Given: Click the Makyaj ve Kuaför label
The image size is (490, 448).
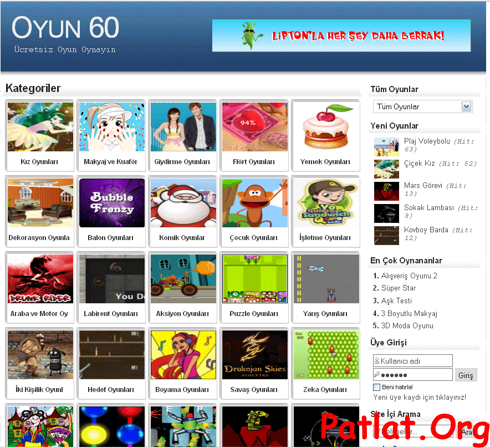Looking at the screenshot, I should coord(111,162).
